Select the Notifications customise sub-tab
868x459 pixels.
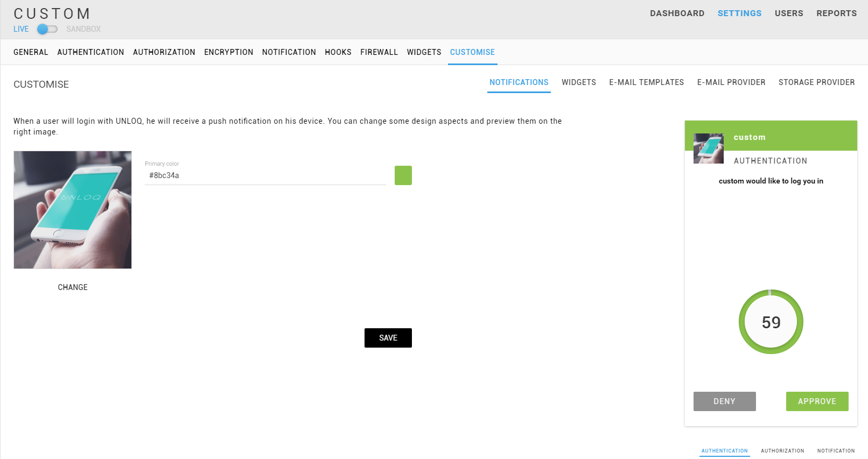(519, 82)
